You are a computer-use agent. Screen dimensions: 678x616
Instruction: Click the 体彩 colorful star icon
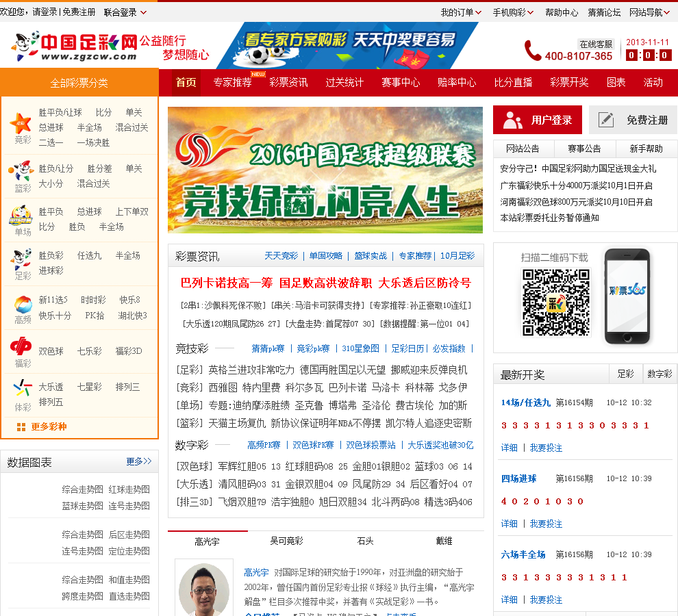click(x=23, y=388)
